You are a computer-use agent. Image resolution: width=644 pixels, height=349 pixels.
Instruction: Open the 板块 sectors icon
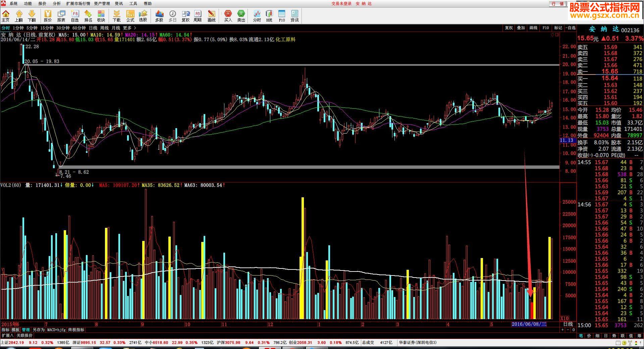(101, 16)
